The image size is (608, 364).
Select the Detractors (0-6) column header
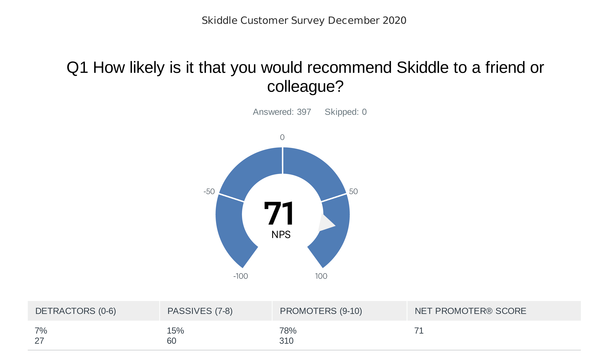pyautogui.click(x=93, y=311)
